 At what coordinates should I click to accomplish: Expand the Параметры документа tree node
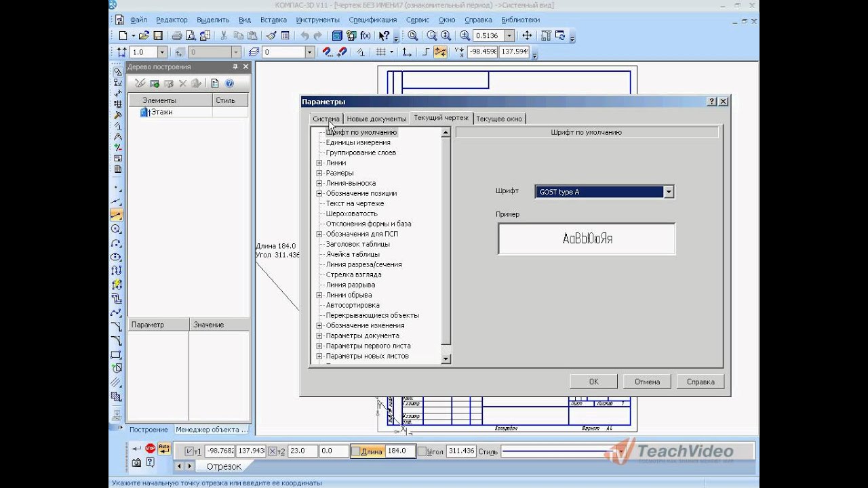(319, 335)
